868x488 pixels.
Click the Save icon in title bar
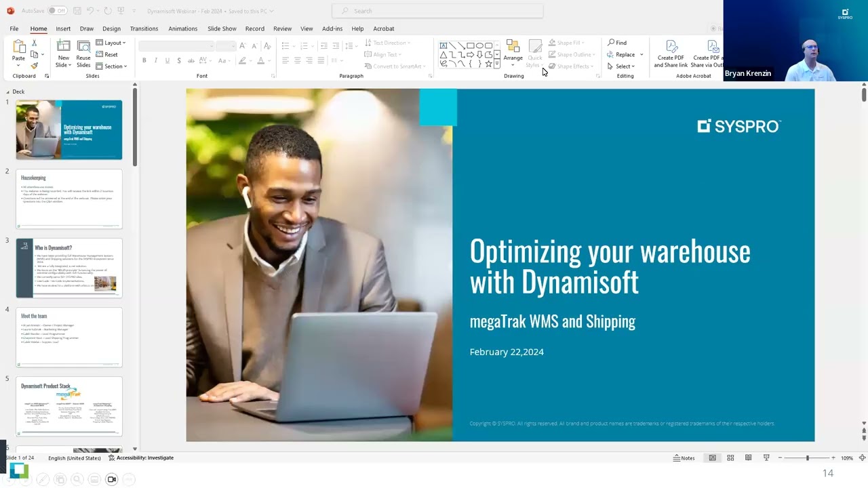click(77, 11)
